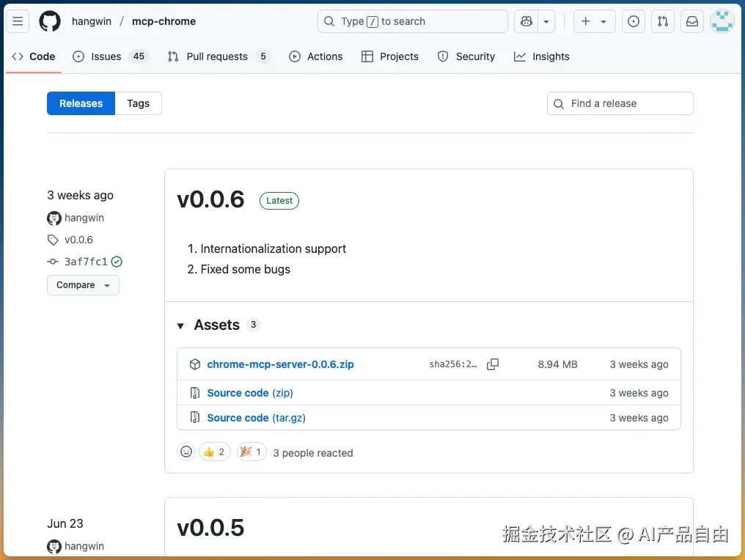Go to GitHub home via Octocat logo
The image size is (745, 560).
click(x=50, y=21)
